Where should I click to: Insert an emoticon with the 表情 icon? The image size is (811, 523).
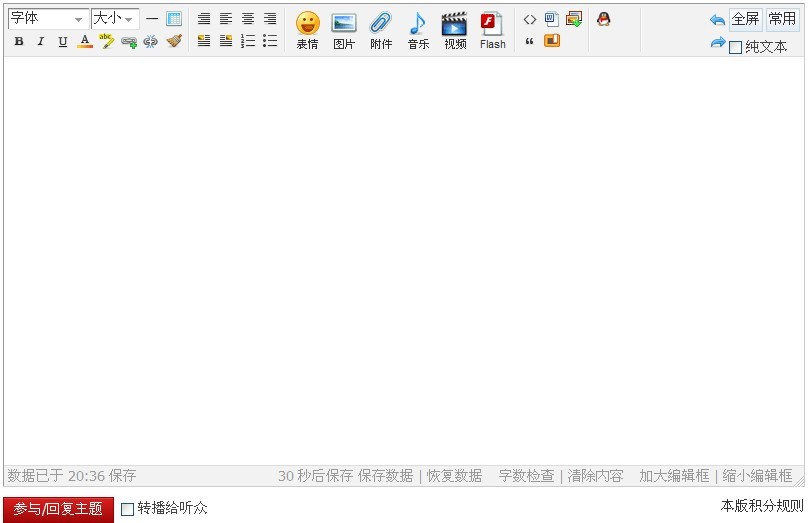click(x=307, y=30)
